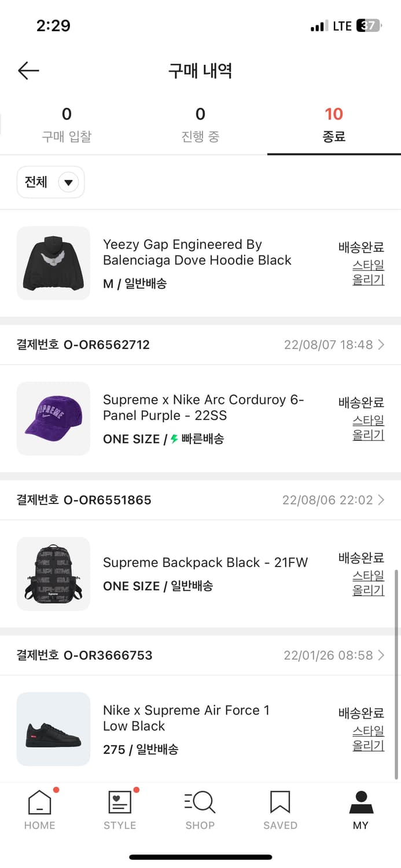Open the HOME tab icon
The height and width of the screenshot is (868, 401).
pos(40,803)
